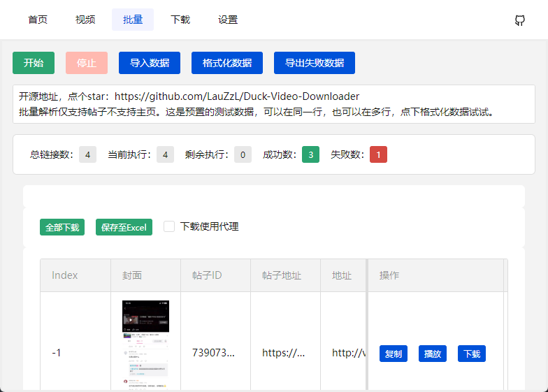Switch to the 首页 tab
The width and height of the screenshot is (548, 392).
[x=38, y=20]
